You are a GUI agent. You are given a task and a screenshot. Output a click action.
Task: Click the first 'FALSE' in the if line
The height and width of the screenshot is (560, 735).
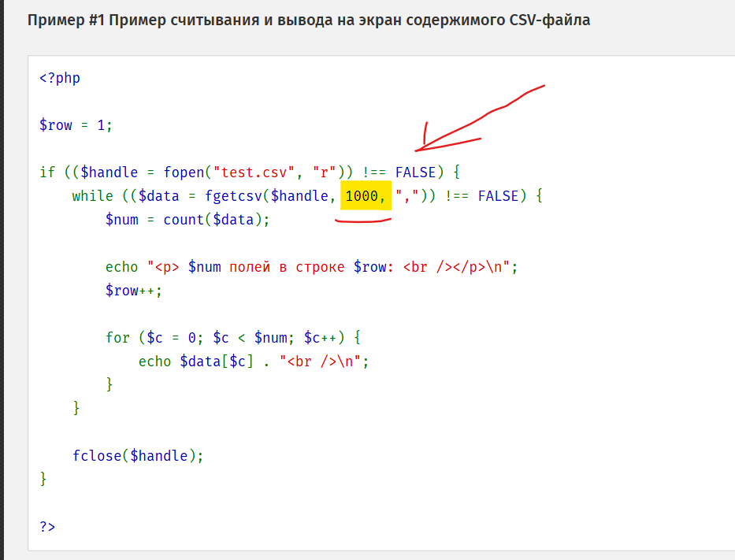(415, 172)
